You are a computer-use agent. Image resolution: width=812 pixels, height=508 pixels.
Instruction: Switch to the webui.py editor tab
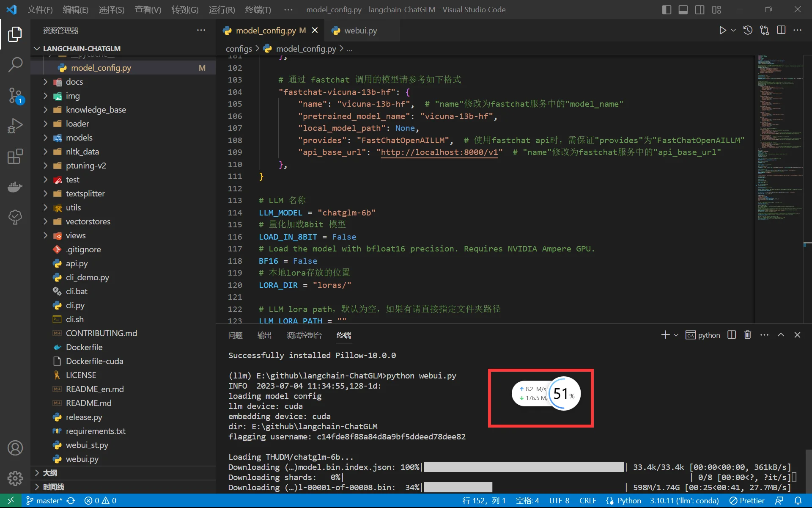(360, 30)
